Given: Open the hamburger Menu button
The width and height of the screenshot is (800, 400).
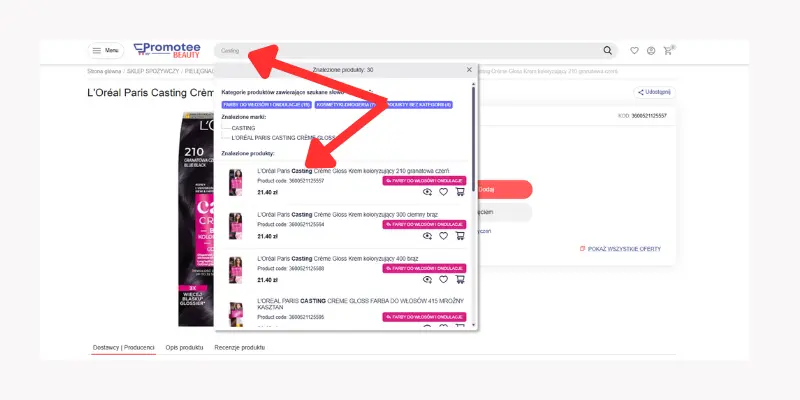Looking at the screenshot, I should (105, 50).
